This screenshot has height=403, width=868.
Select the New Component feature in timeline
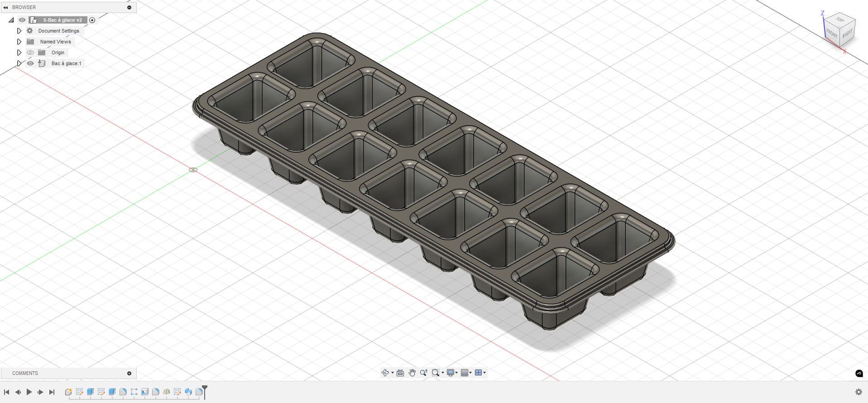(x=68, y=392)
